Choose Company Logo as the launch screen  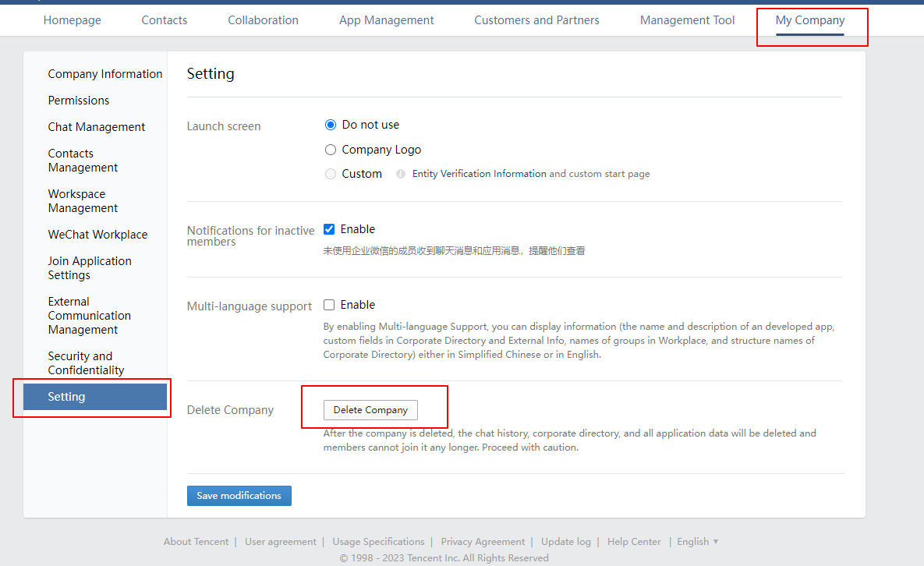click(331, 150)
